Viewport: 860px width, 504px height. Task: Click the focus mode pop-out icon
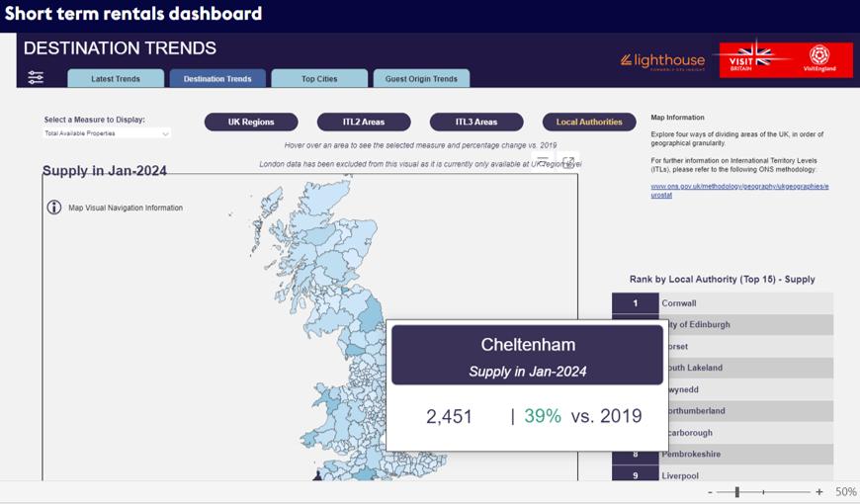568,162
